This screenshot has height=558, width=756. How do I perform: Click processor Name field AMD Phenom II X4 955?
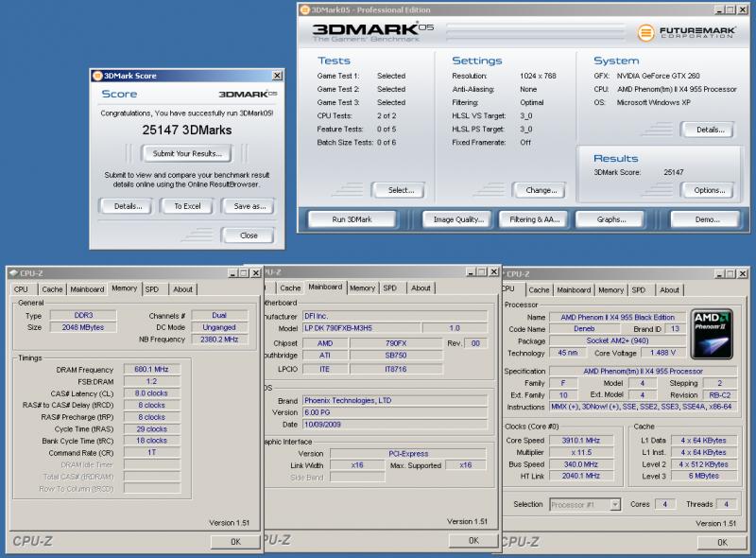coord(617,317)
